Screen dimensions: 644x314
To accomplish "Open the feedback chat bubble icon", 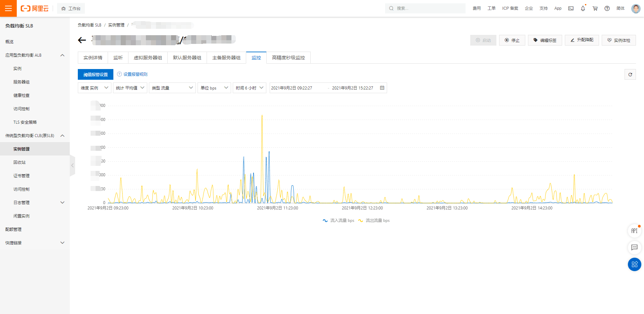I will [x=634, y=247].
